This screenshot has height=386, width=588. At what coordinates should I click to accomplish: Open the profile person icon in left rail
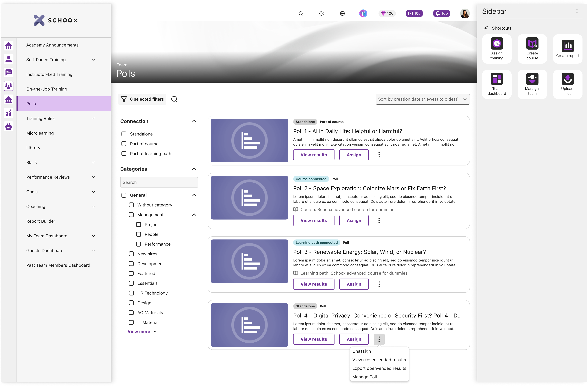(x=9, y=59)
